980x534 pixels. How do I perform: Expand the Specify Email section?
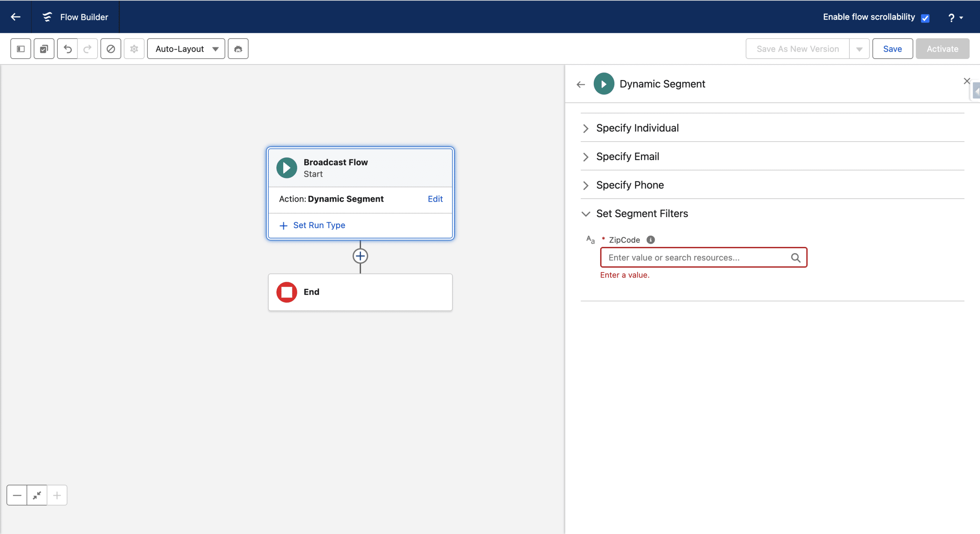coord(627,157)
